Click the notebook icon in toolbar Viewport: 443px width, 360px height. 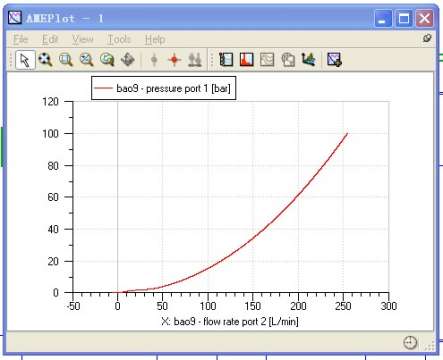pyautogui.click(x=226, y=60)
